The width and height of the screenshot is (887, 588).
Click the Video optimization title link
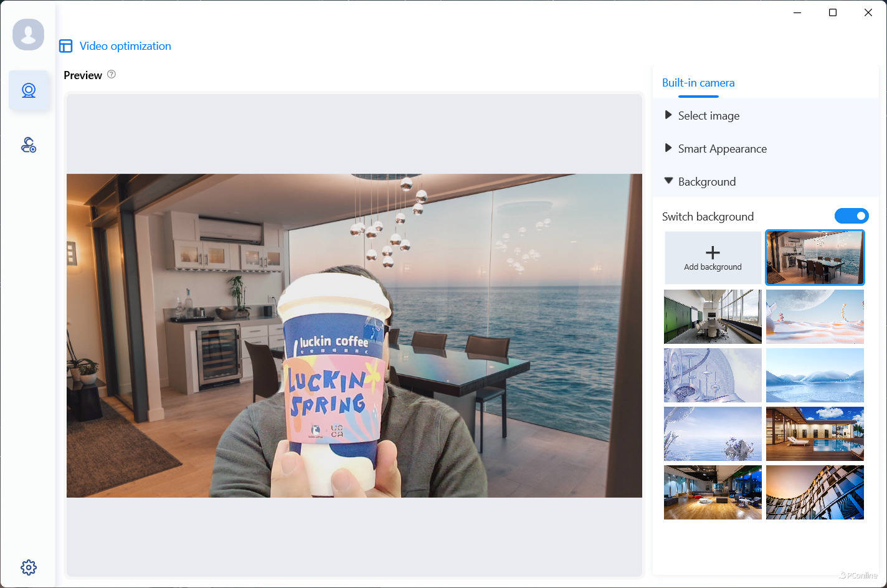[x=125, y=46]
